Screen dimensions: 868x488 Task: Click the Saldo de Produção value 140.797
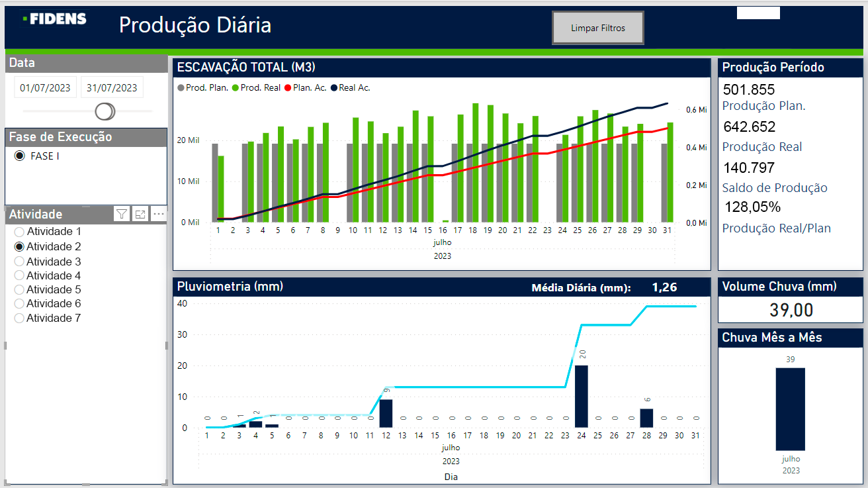coord(749,168)
